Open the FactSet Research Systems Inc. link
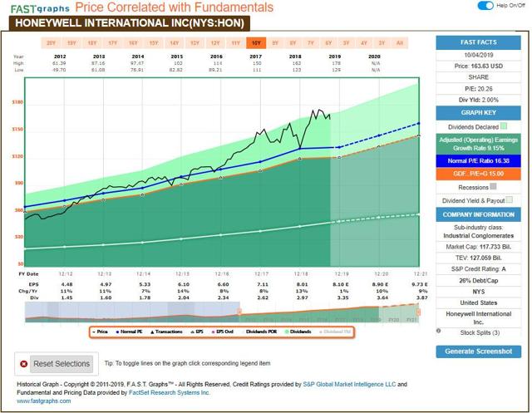 170,393
